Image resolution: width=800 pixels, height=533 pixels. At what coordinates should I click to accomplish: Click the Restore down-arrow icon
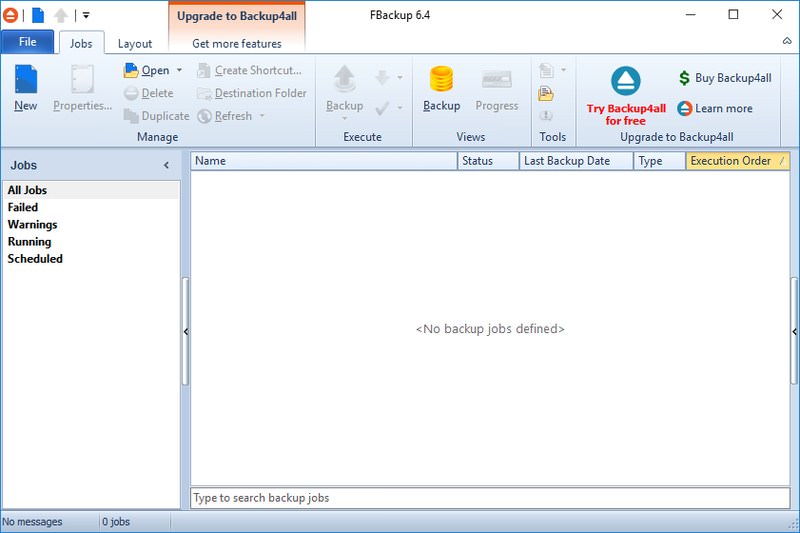point(383,78)
